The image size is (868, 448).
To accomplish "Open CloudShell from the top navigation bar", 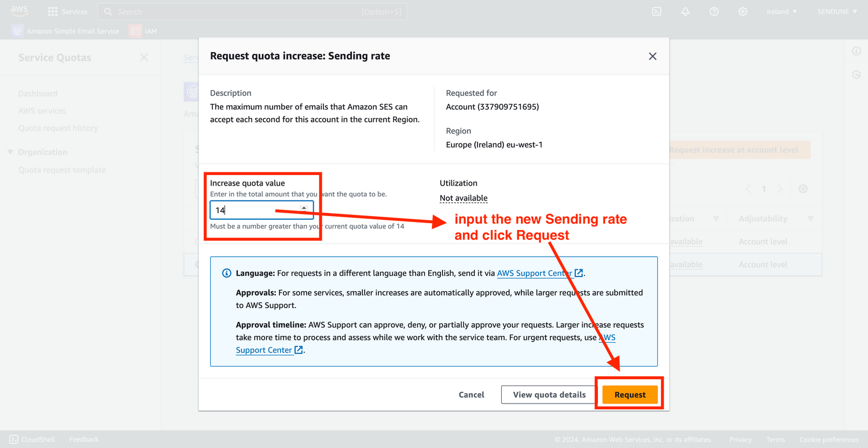I will click(x=657, y=12).
